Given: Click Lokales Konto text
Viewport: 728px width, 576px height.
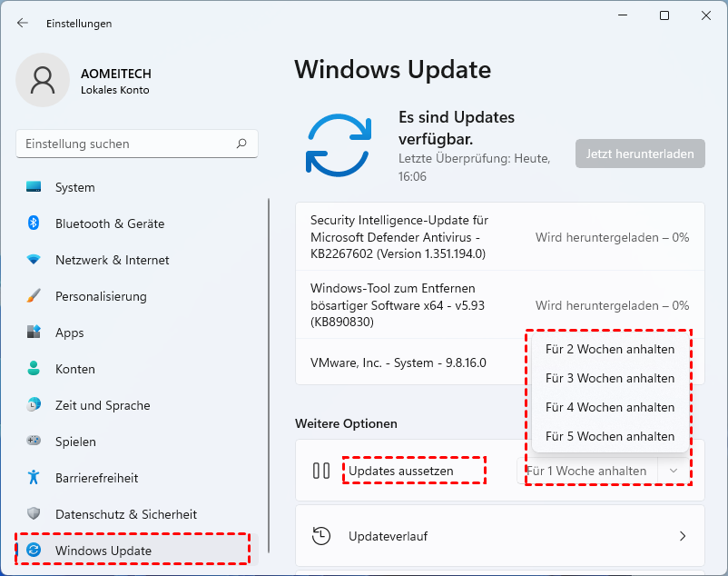Looking at the screenshot, I should 115,90.
